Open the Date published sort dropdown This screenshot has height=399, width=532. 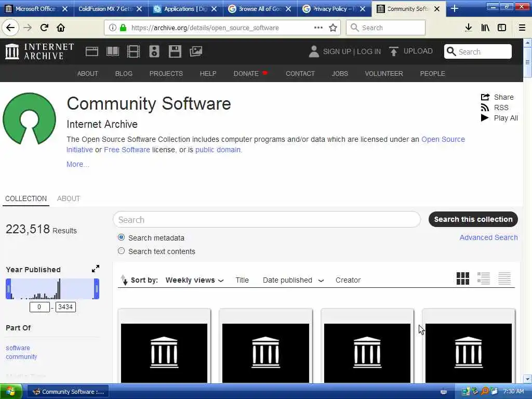tap(294, 280)
